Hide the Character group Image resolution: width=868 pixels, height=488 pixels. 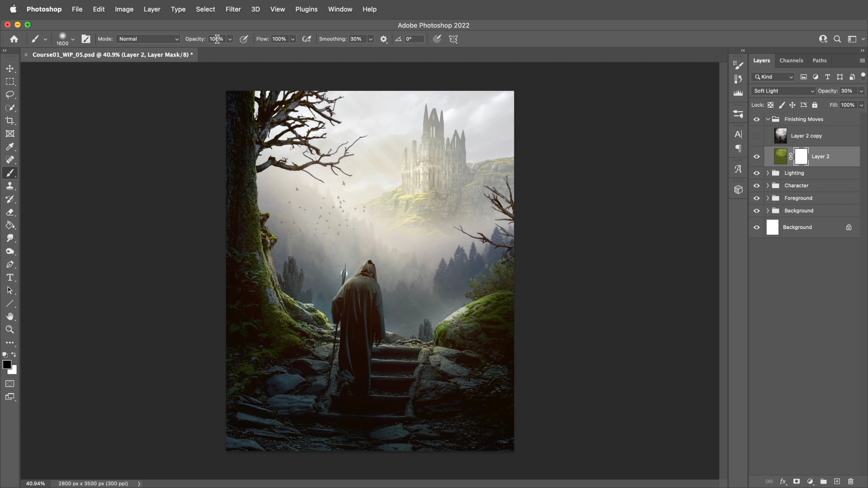(756, 186)
